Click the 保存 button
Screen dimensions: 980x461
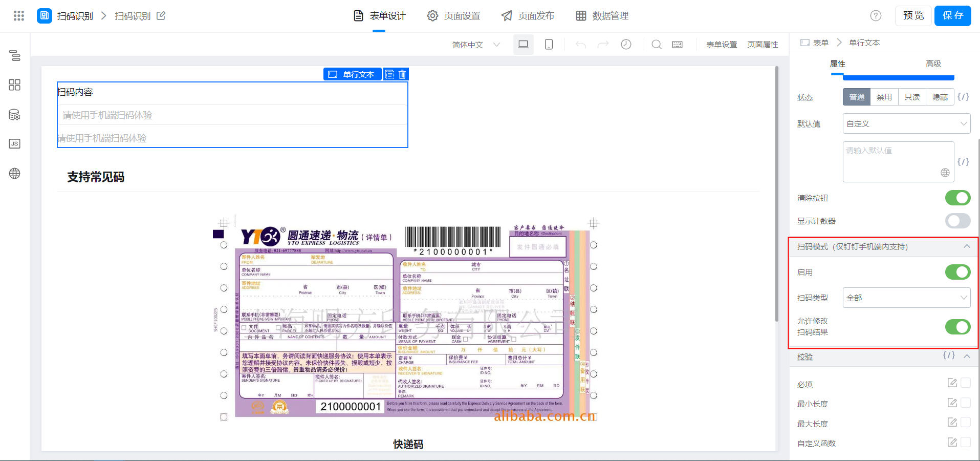953,16
